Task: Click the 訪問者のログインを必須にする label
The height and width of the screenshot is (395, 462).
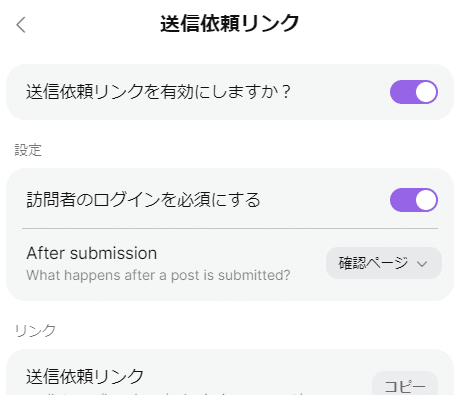Action: (x=143, y=200)
